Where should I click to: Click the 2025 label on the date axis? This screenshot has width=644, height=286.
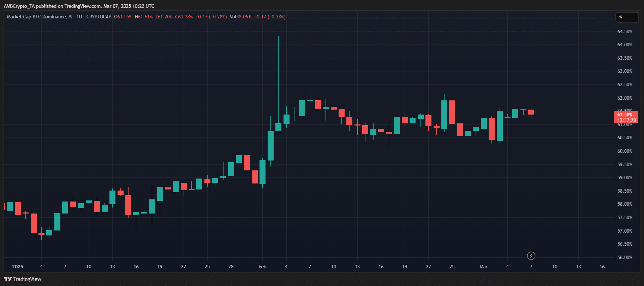point(18,267)
